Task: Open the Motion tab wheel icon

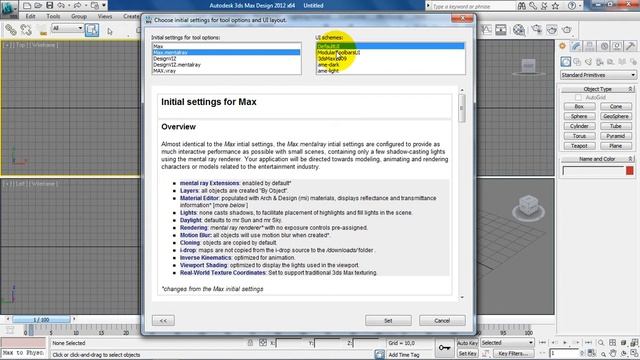Action: 604,46
